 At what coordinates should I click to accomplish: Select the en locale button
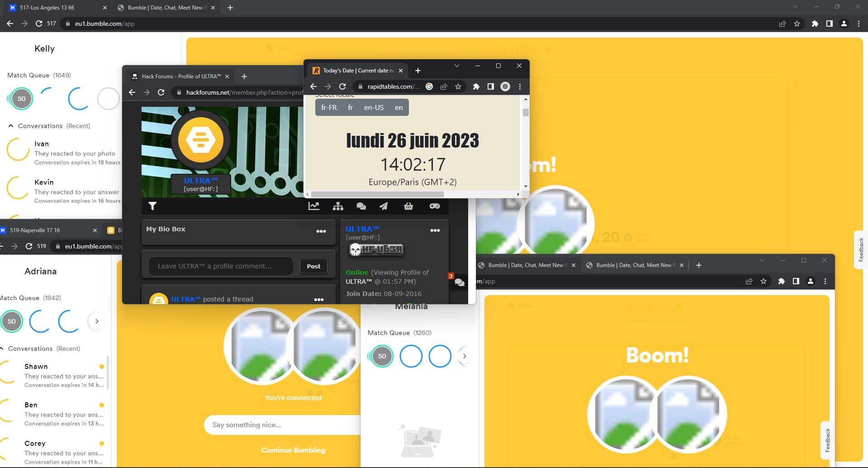click(x=398, y=108)
